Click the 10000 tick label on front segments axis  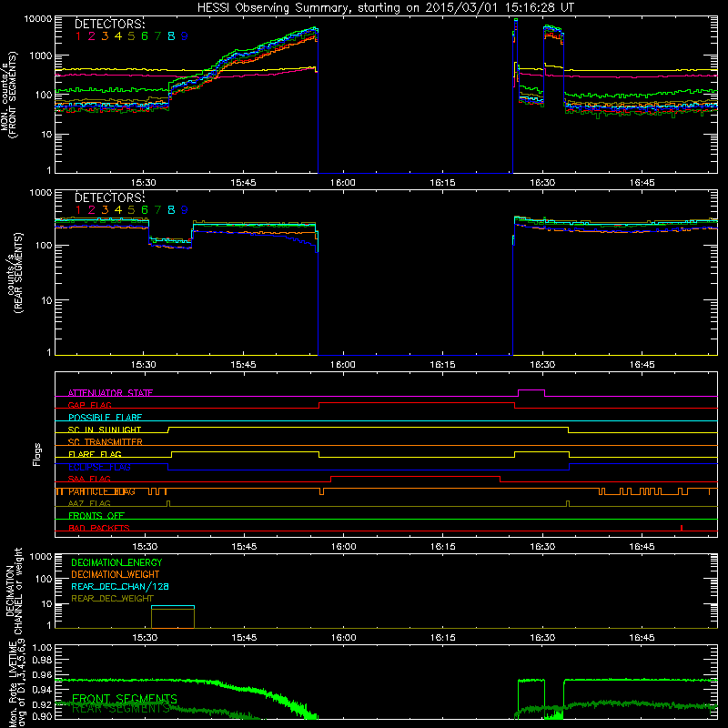(38, 18)
